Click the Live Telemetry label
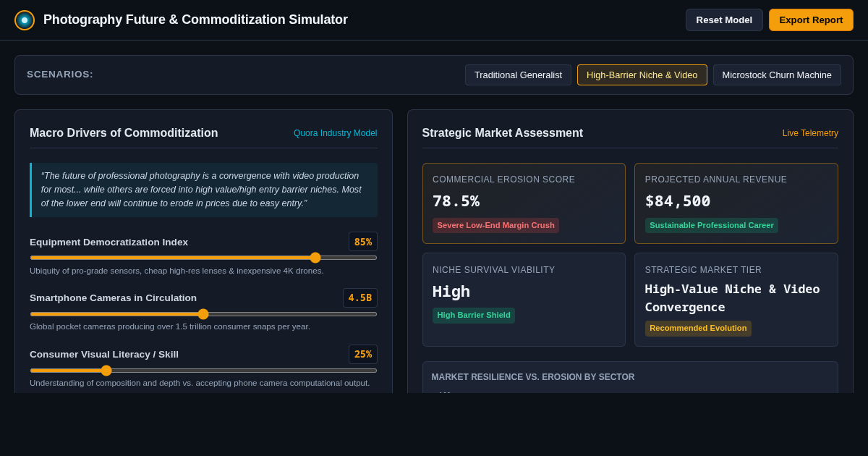868x456 pixels. [810, 133]
